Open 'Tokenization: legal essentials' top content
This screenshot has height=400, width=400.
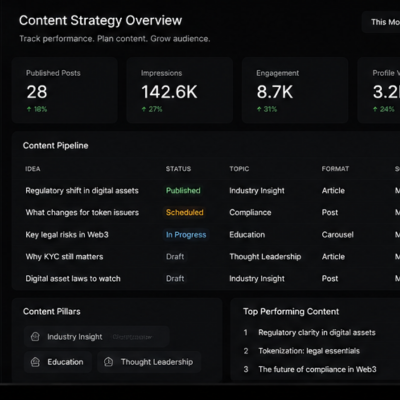point(309,351)
